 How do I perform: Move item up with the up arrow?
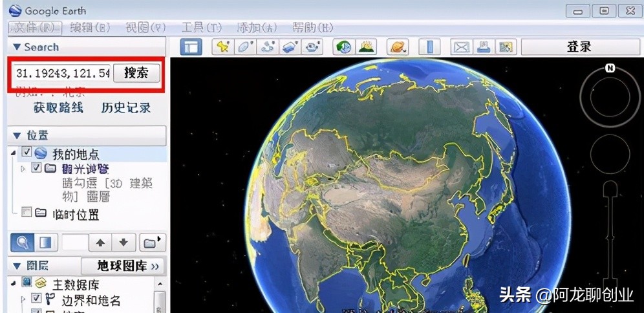pyautogui.click(x=100, y=243)
